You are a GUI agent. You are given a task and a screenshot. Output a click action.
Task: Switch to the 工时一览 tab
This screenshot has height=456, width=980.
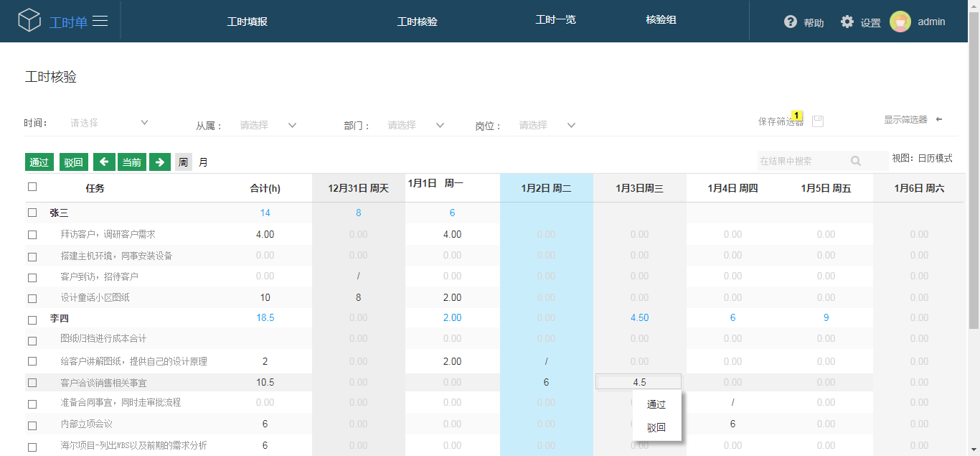pyautogui.click(x=555, y=20)
